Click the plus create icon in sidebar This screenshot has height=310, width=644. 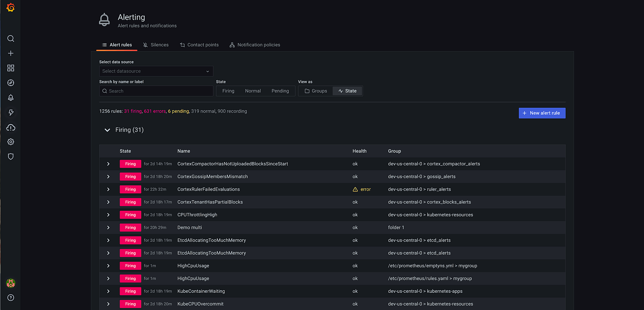tap(11, 53)
